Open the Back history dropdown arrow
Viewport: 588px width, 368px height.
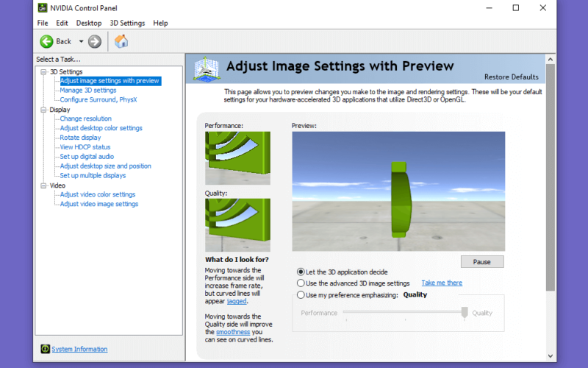[81, 41]
